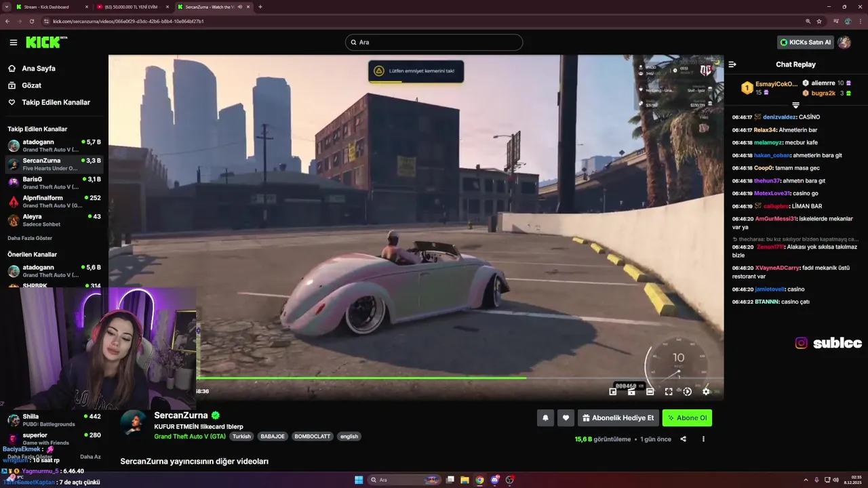The height and width of the screenshot is (488, 868).
Task: Toggle the follow heart button
Action: click(x=566, y=418)
